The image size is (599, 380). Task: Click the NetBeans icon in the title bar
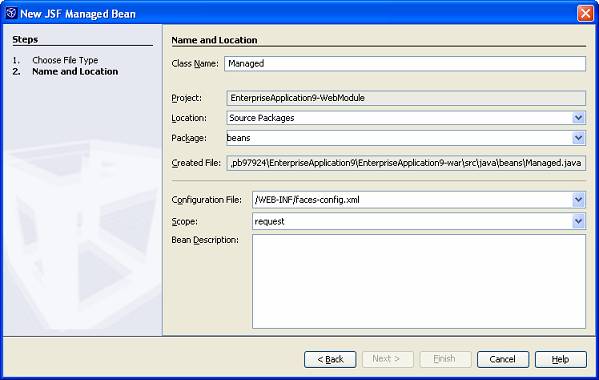(x=11, y=13)
